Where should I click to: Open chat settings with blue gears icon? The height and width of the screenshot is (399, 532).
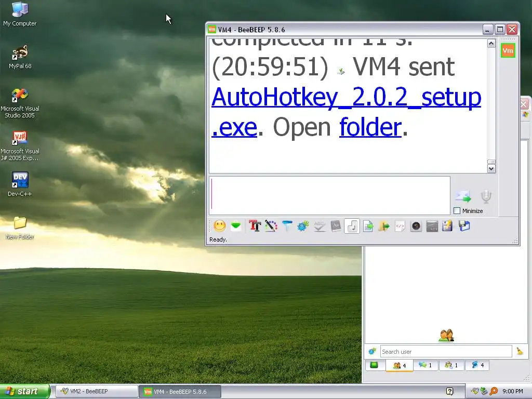303,226
